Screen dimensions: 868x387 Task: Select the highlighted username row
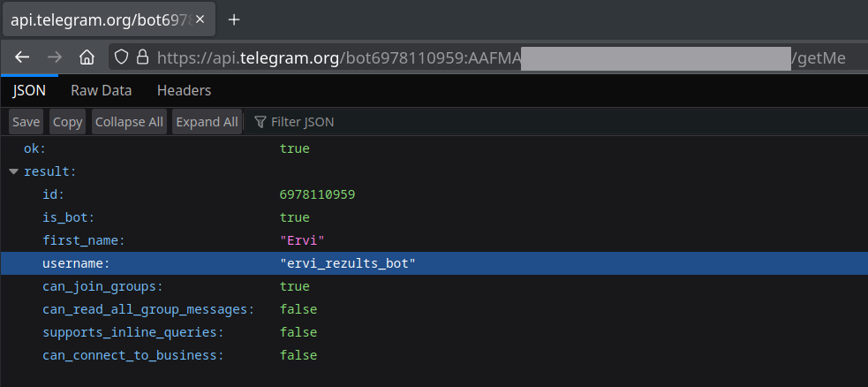click(434, 263)
